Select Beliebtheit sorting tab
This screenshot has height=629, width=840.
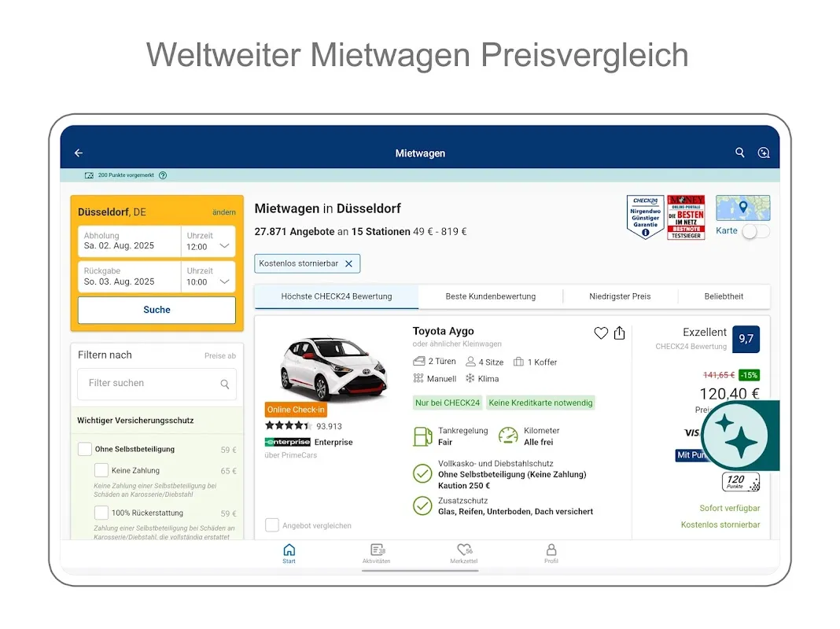pos(724,296)
